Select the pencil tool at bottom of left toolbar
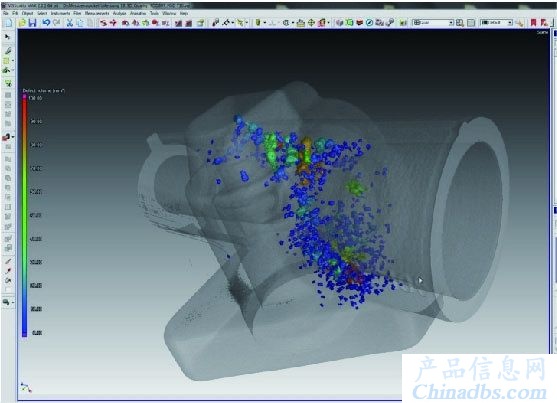This screenshot has width=557, height=403. pos(8,261)
